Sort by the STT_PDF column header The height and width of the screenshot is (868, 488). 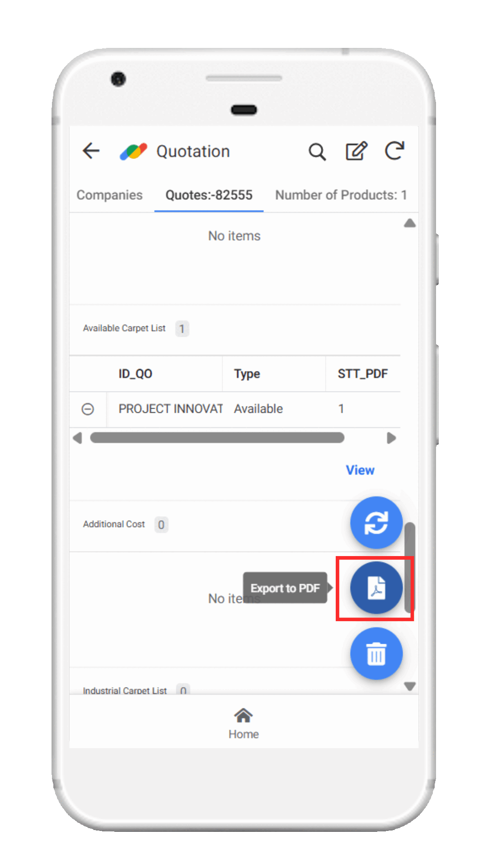point(363,374)
